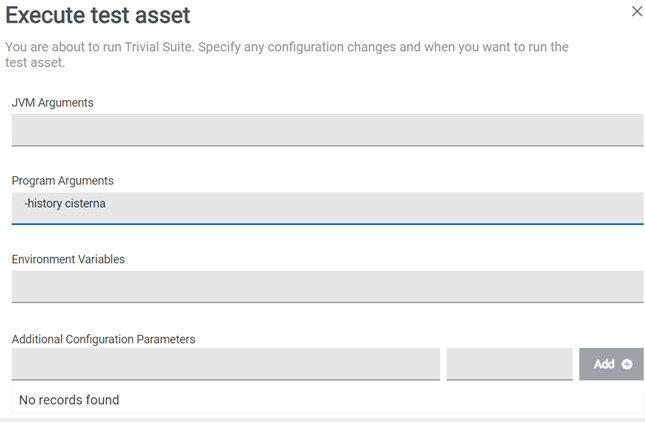Screen dimensions: 645x422
Task: Click the Program Arguments label
Action: [63, 181]
